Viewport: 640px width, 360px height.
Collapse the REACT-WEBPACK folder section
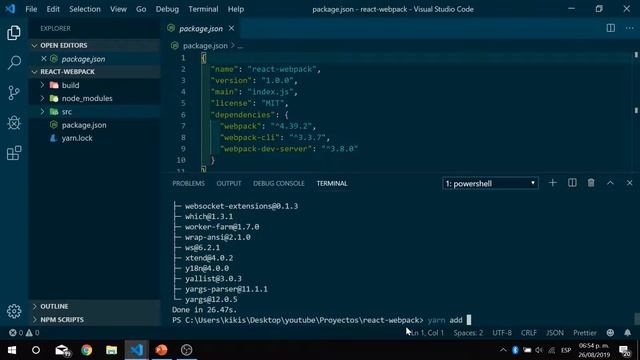(95, 71)
